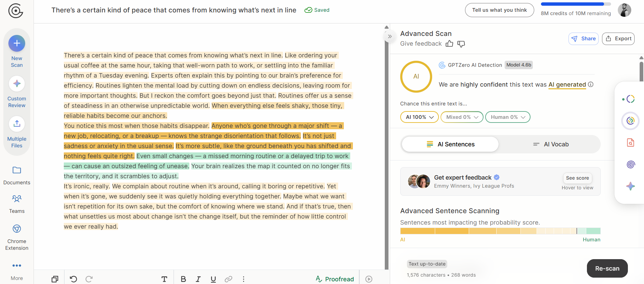Toggle underline formatting
The image size is (644, 284).
[213, 279]
